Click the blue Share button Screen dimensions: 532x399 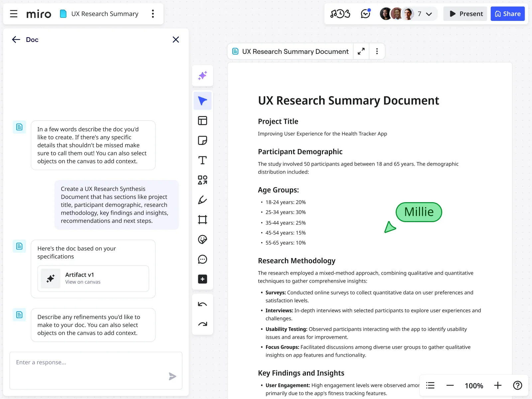507,14
